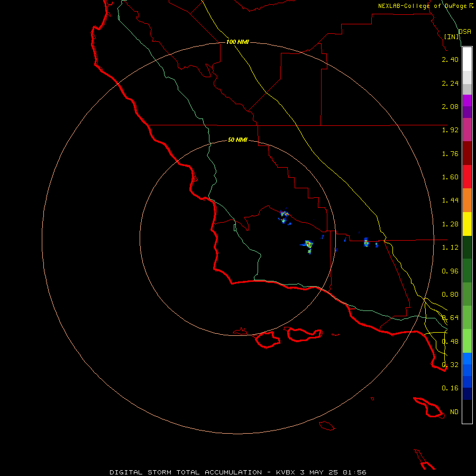Screen dimensions: 476x476
Task: Select the 1.76 legend value
Action: click(450, 153)
